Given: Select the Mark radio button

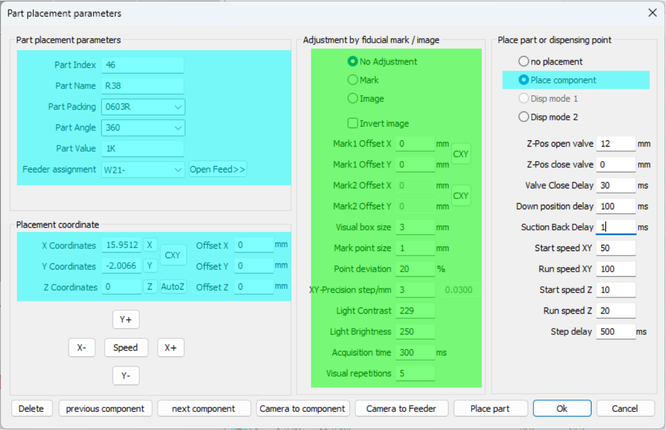Looking at the screenshot, I should click(x=352, y=80).
